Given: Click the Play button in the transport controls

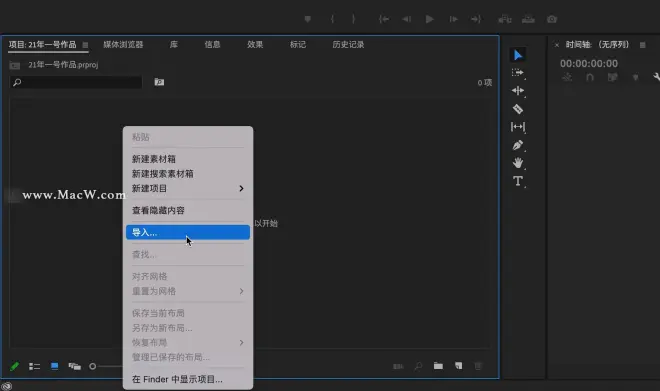Looking at the screenshot, I should pos(429,19).
